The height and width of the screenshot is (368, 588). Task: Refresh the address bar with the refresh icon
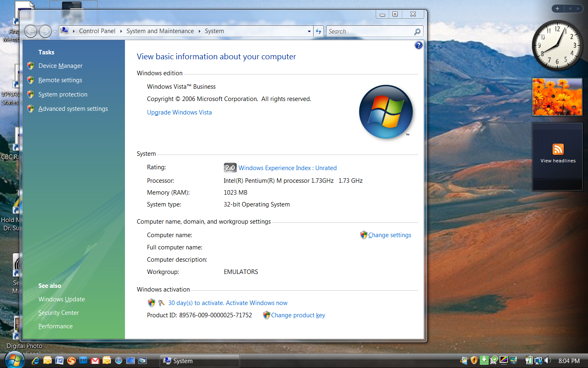tap(319, 31)
